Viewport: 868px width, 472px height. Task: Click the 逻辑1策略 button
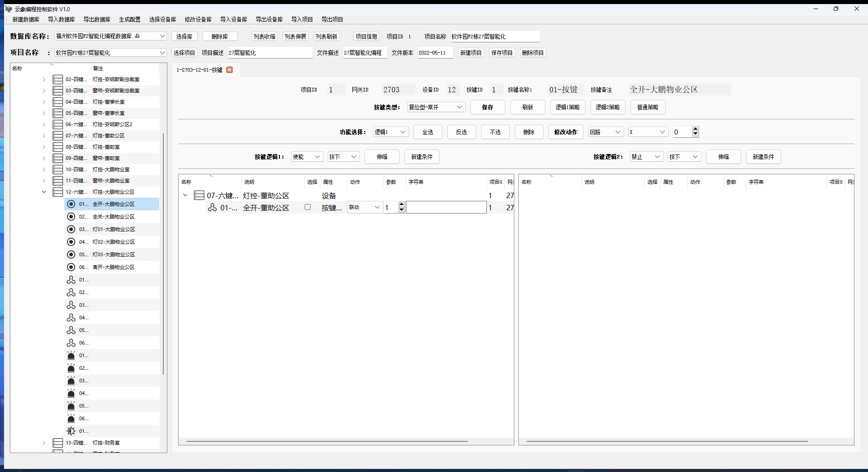[567, 107]
